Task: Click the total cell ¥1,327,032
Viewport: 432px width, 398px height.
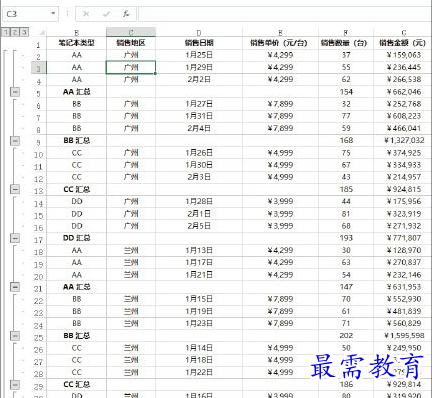Action: click(403, 141)
